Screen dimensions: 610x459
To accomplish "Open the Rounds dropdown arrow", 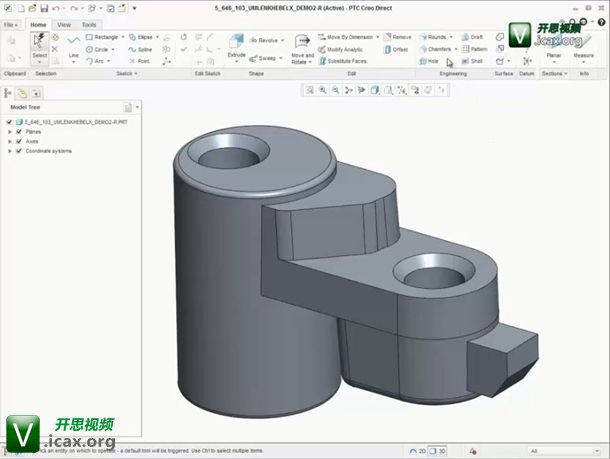I will pyautogui.click(x=454, y=37).
